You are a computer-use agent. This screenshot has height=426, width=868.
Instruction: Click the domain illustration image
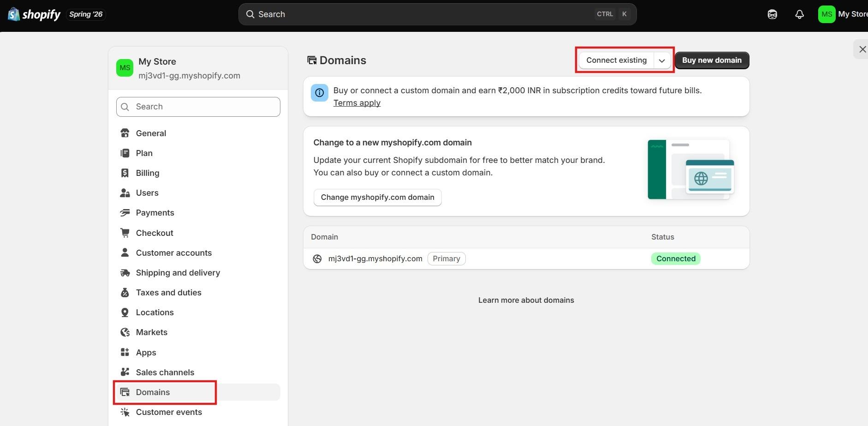690,169
